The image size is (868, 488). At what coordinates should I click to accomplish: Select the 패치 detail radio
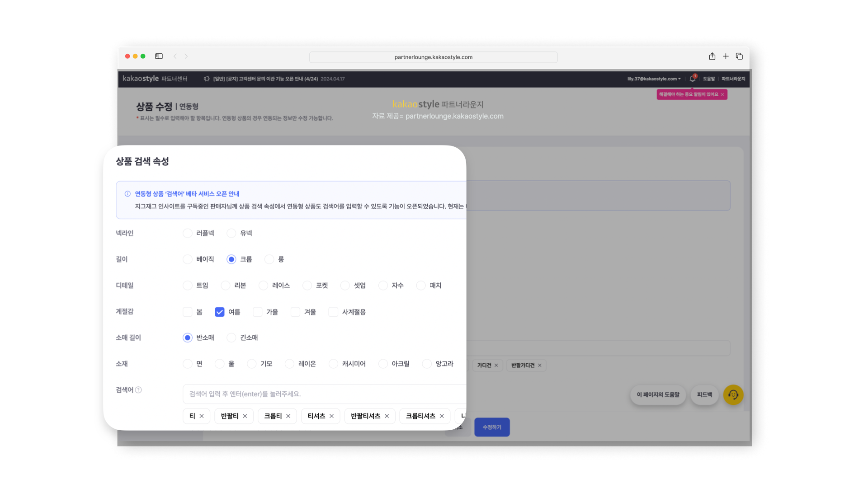pos(421,286)
